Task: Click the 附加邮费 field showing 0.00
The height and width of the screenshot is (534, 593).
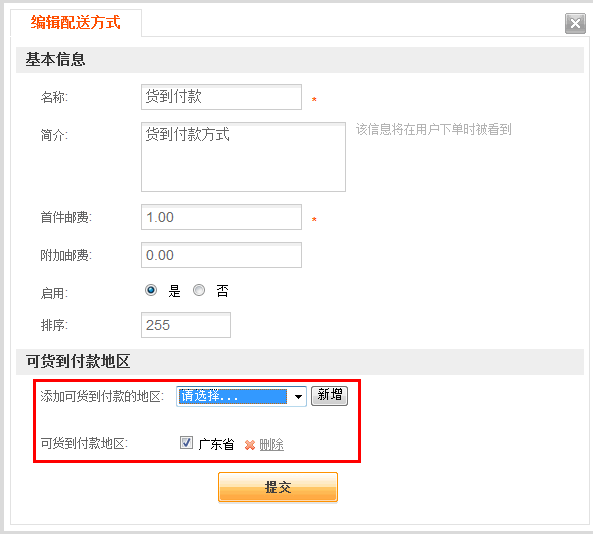Action: pyautogui.click(x=221, y=255)
